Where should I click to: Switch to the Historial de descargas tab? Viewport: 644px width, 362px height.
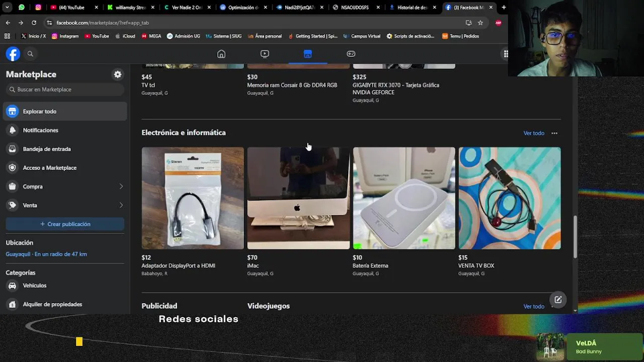[x=412, y=8]
